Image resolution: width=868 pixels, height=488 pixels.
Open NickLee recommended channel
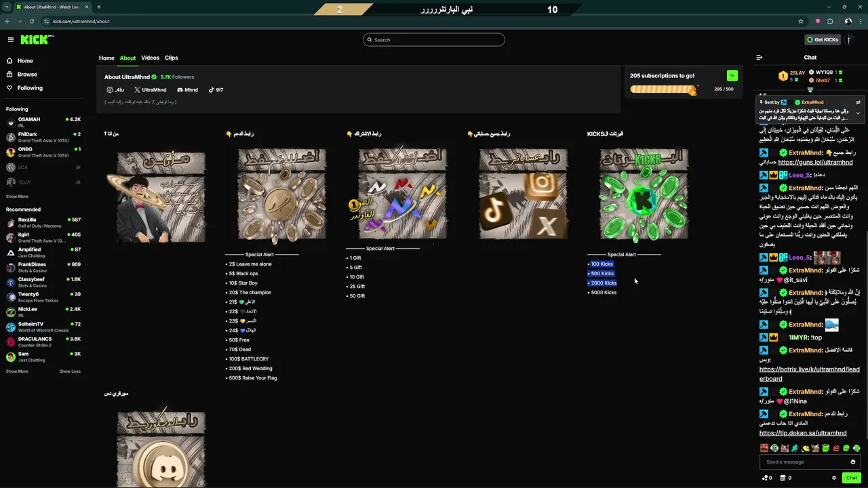(x=43, y=312)
